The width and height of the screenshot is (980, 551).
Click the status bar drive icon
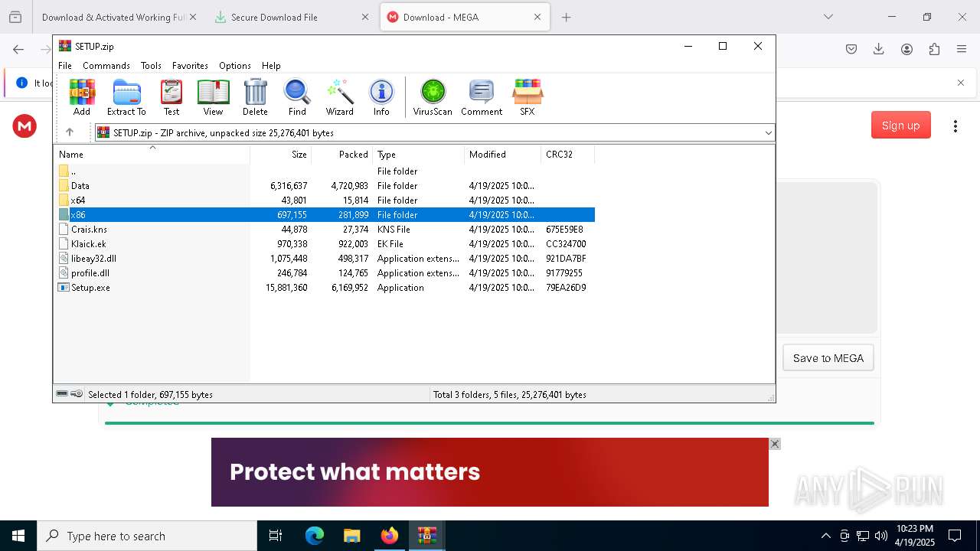click(62, 394)
